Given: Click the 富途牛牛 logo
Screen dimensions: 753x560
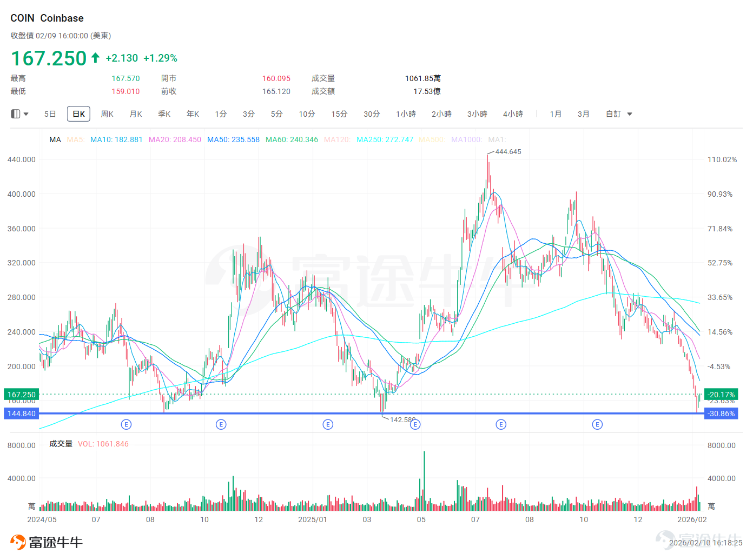Looking at the screenshot, I should click(47, 542).
